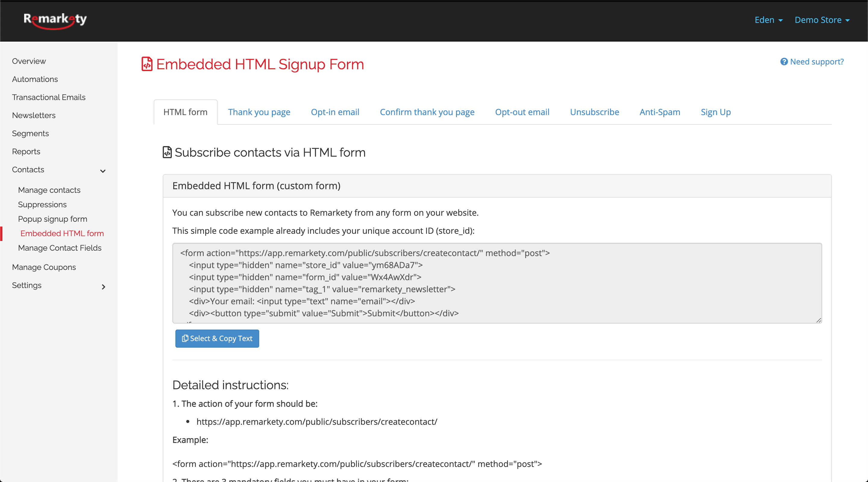Select Embedded HTML form submenu item
This screenshot has height=482, width=868.
(62, 233)
